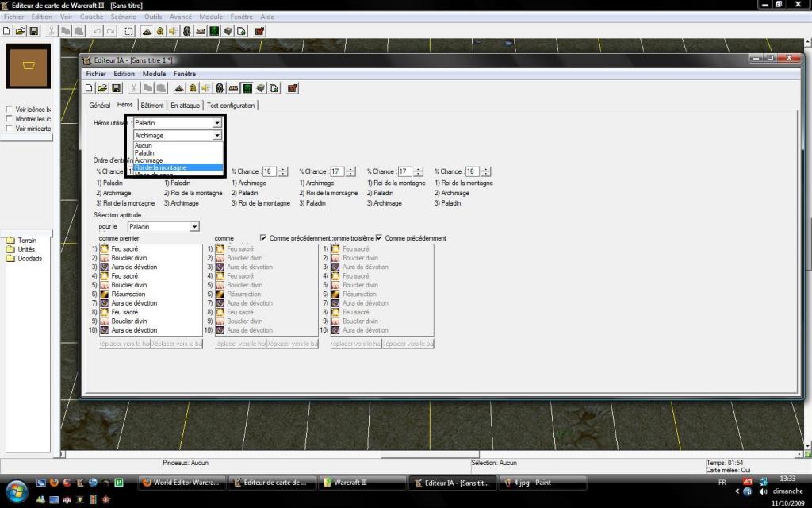Image resolution: width=812 pixels, height=508 pixels.
Task: Open Terrain editor from main editor toolbar
Action: point(147,31)
